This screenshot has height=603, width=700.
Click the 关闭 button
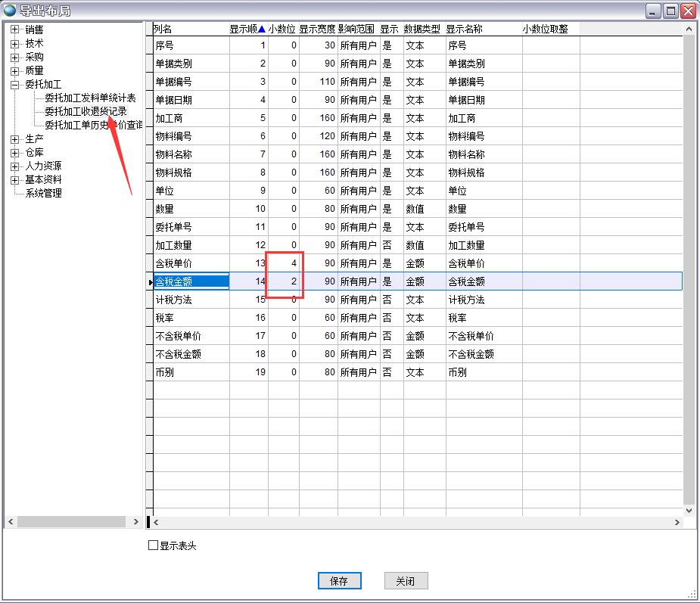[406, 581]
